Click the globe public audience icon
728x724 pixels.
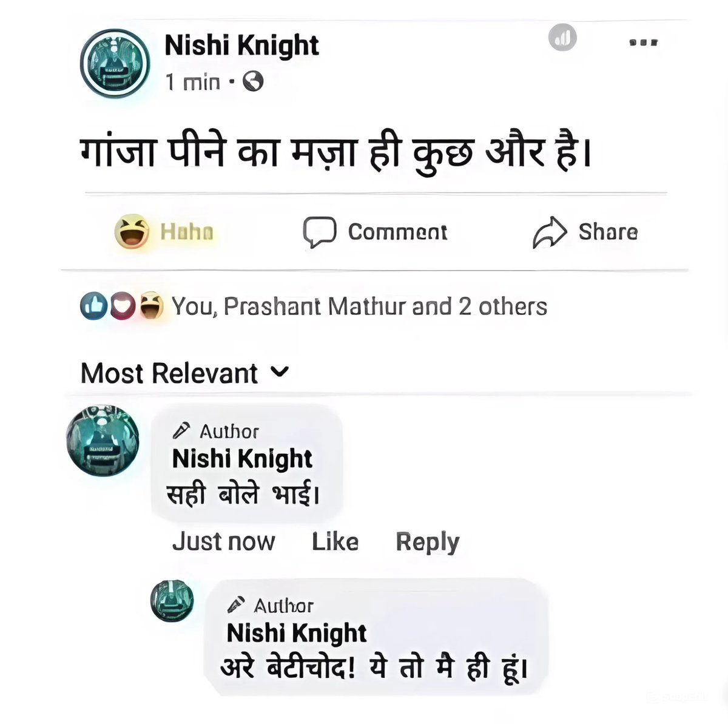[253, 81]
